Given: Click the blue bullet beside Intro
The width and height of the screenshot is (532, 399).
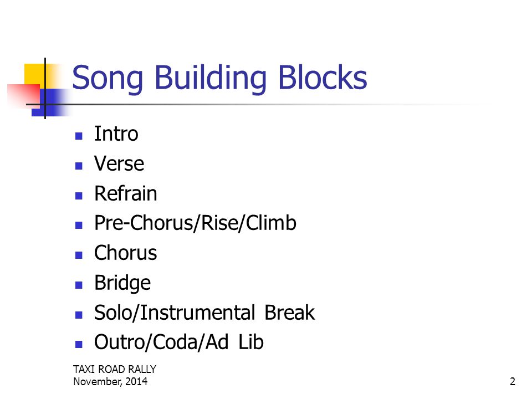Looking at the screenshot, I should click(x=79, y=136).
